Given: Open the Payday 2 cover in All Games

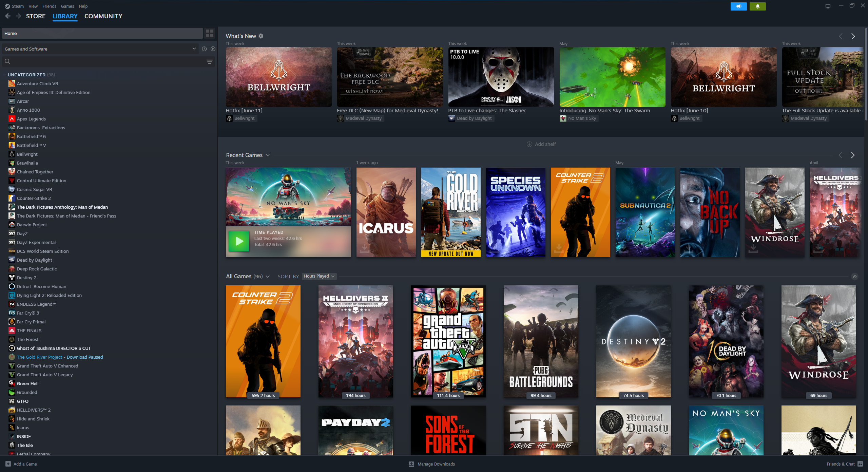Looking at the screenshot, I should coord(355,430).
